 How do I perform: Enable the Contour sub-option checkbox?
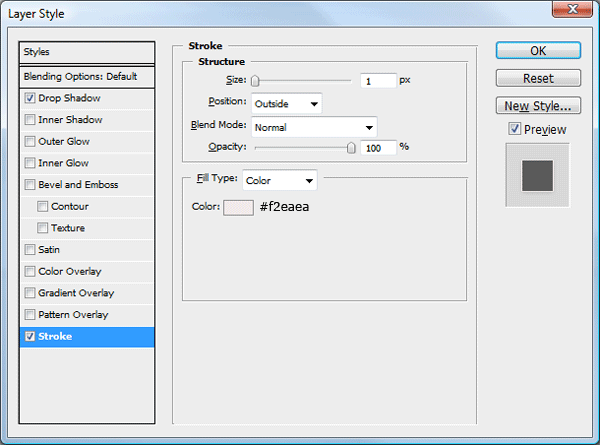[x=42, y=207]
